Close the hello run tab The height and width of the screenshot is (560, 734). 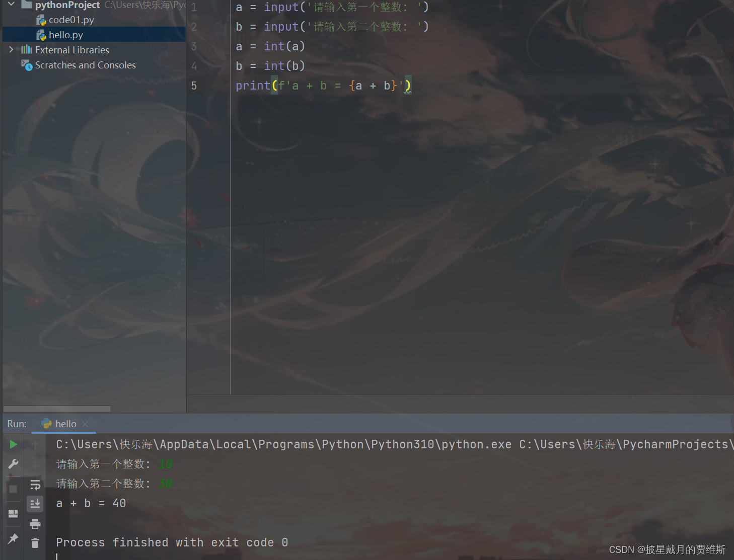[x=85, y=424]
